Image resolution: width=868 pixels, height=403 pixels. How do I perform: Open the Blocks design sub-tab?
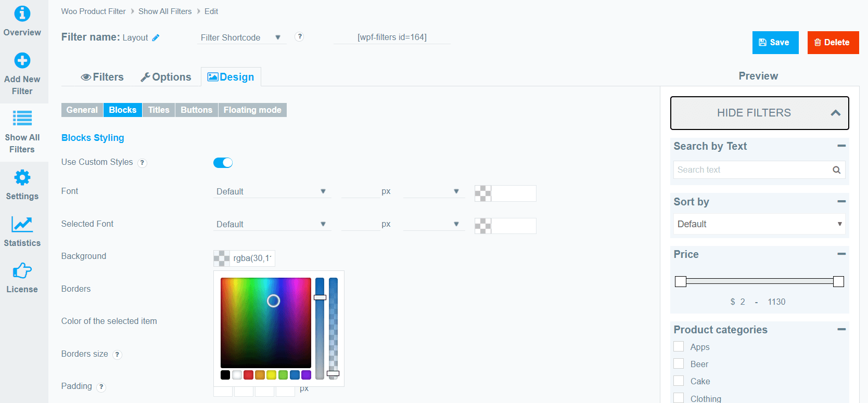coord(122,110)
